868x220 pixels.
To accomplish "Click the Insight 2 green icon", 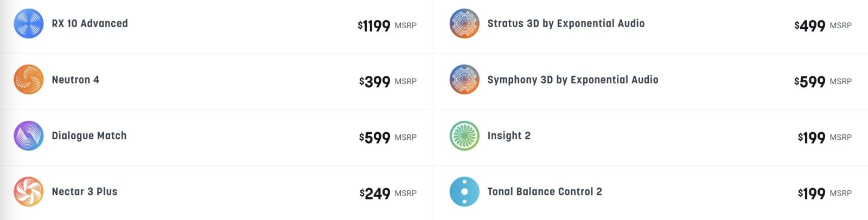I will [x=464, y=135].
